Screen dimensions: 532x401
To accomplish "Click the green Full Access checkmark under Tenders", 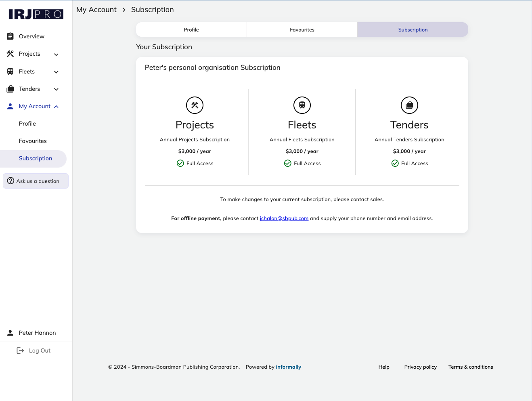I will point(395,163).
